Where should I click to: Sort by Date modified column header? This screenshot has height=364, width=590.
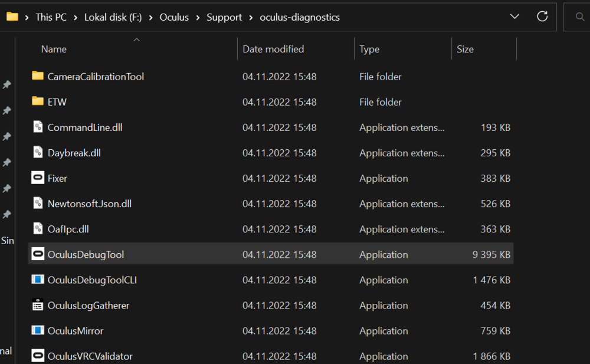coord(273,49)
